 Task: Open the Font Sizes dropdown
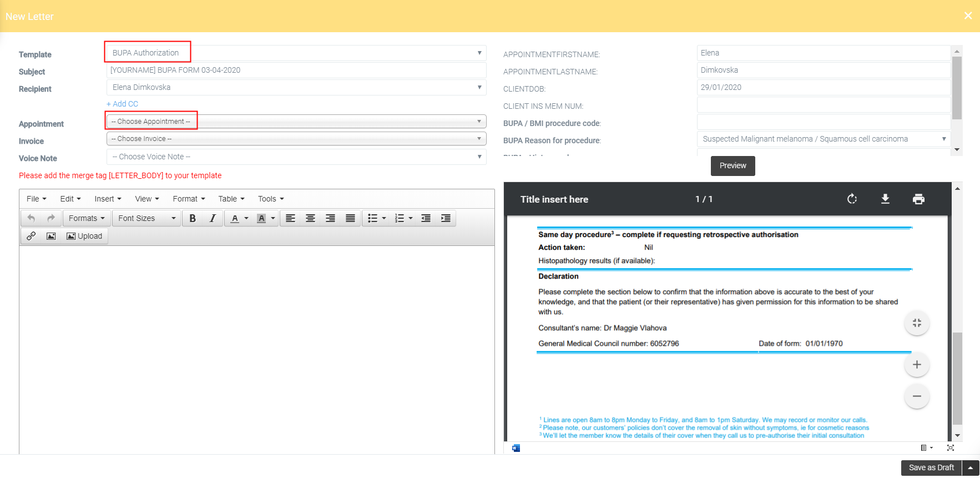tap(146, 218)
